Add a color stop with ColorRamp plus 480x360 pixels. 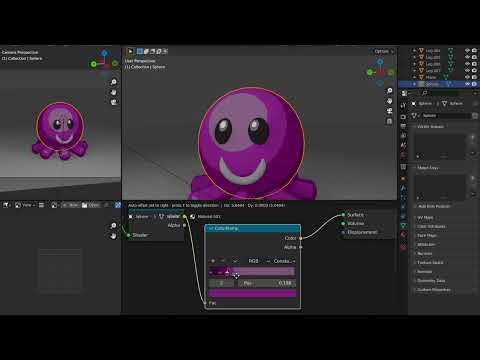pos(213,261)
